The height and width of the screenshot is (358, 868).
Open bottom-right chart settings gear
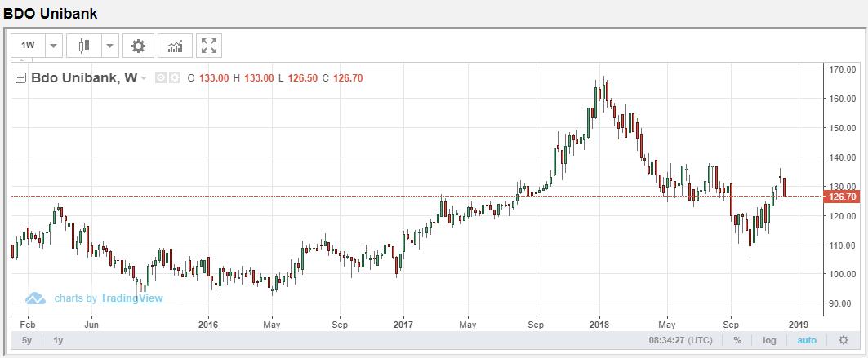843,340
